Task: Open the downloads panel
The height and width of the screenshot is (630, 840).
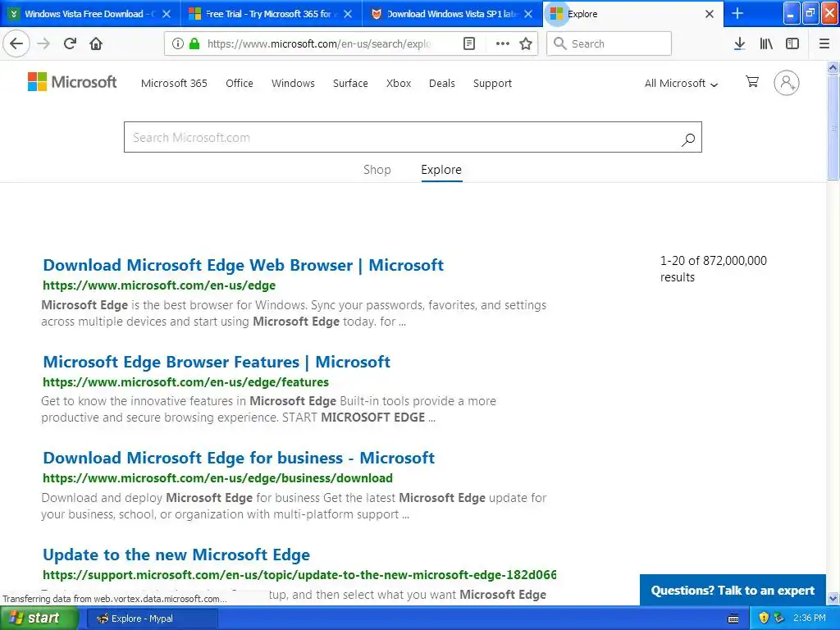Action: 739,43
